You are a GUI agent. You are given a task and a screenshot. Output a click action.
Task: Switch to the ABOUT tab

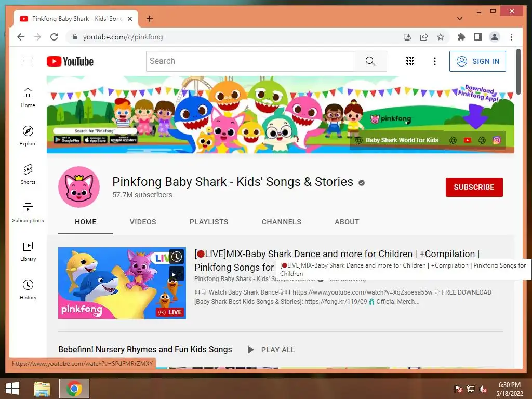347,222
